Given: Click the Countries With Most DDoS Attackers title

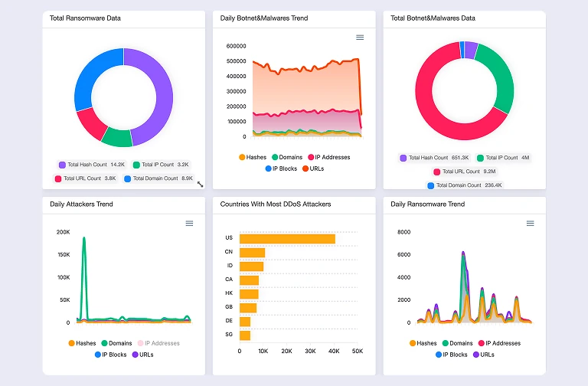Looking at the screenshot, I should tap(276, 204).
